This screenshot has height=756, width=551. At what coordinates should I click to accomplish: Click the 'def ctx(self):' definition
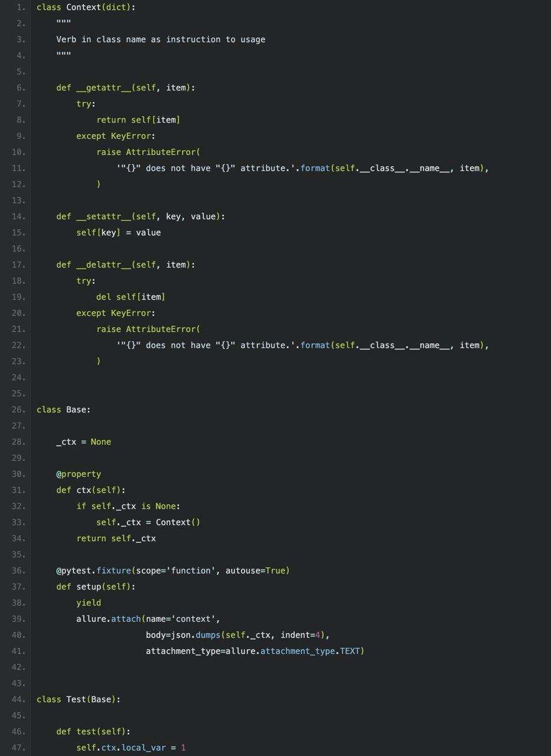coord(91,490)
